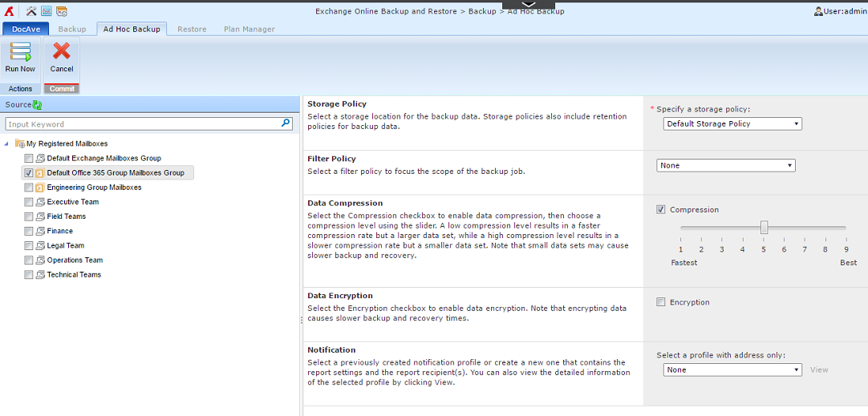The image size is (868, 416).
Task: Check the Engineering Group Mailboxes checkbox
Action: (29, 188)
